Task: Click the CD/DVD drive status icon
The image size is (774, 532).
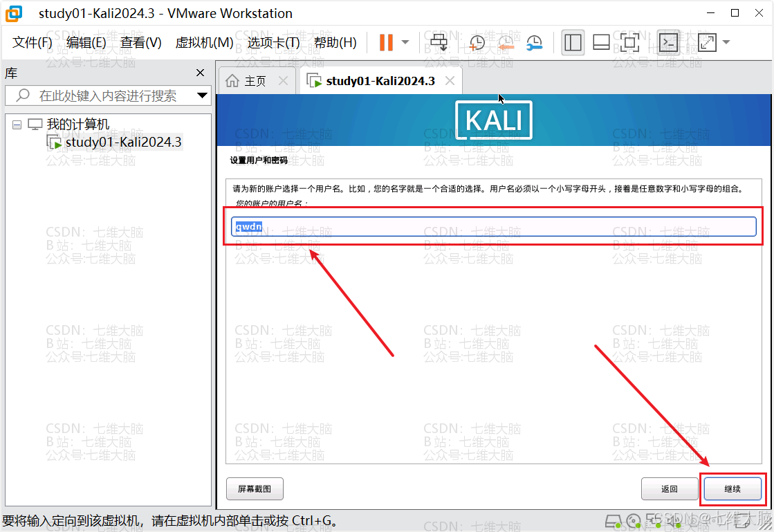Action: pyautogui.click(x=634, y=521)
